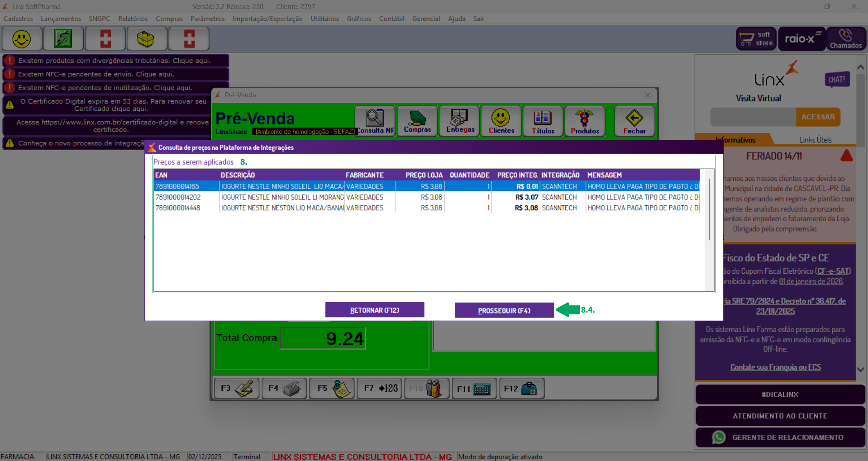Select the row with EAN 7891000014165
The image size is (868, 461).
coord(426,186)
